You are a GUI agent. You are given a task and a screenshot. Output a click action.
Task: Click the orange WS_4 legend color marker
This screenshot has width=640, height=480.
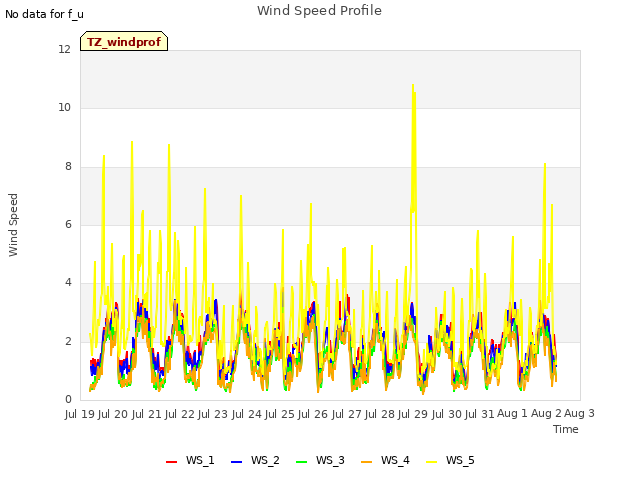pos(366,462)
